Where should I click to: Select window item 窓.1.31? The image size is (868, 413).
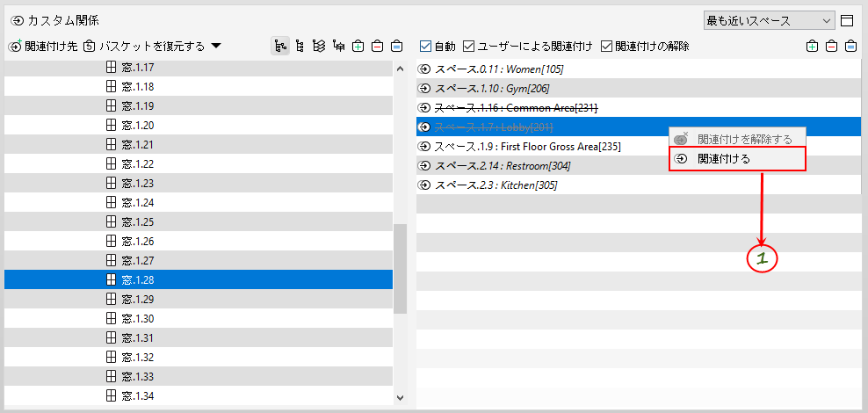pos(199,337)
